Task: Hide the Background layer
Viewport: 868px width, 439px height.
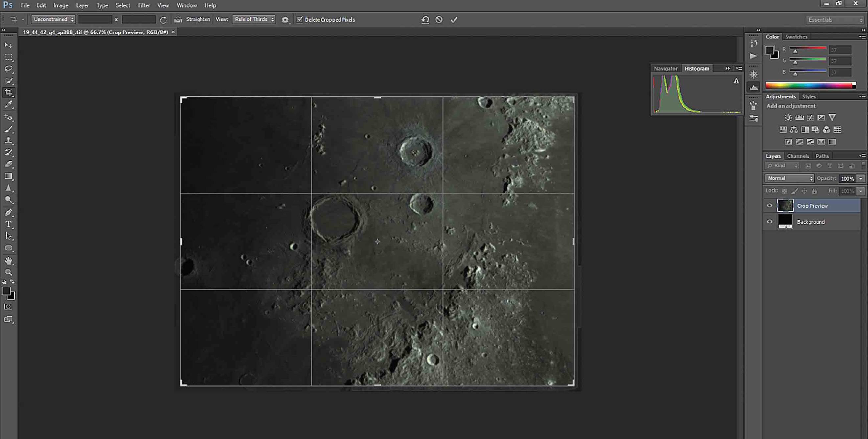Action: pyautogui.click(x=769, y=222)
